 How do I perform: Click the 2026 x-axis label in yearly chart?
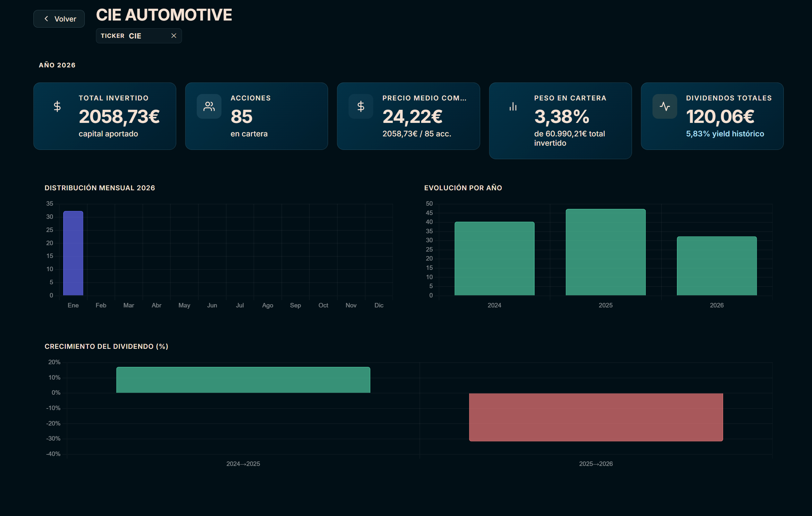click(717, 305)
